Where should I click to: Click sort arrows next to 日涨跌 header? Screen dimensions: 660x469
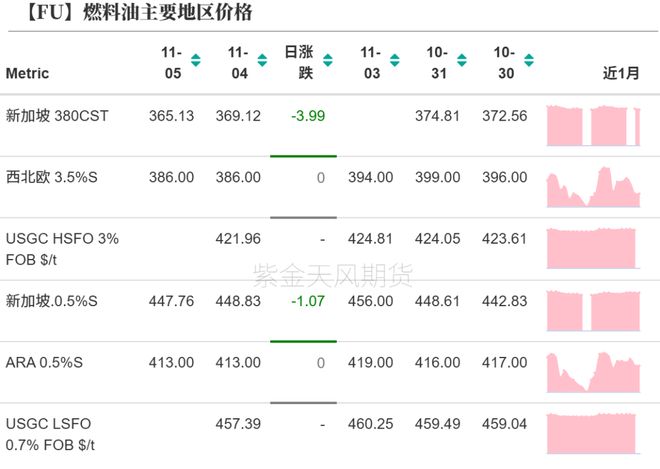329,60
